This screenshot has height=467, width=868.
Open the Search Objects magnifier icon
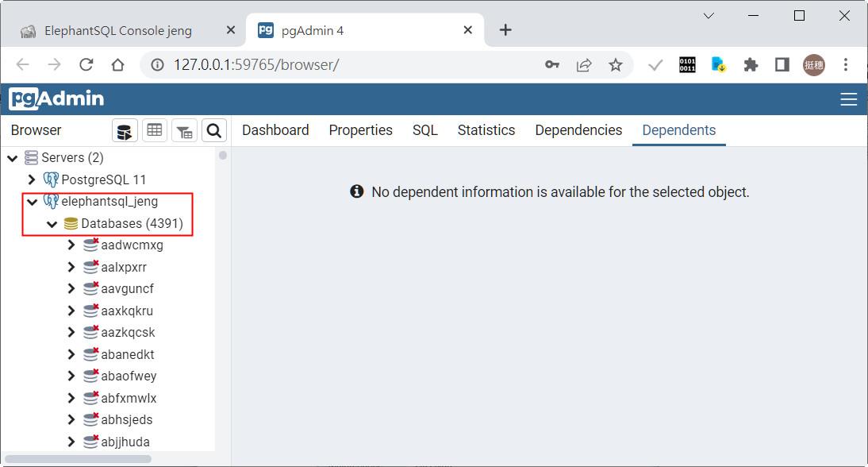click(214, 131)
